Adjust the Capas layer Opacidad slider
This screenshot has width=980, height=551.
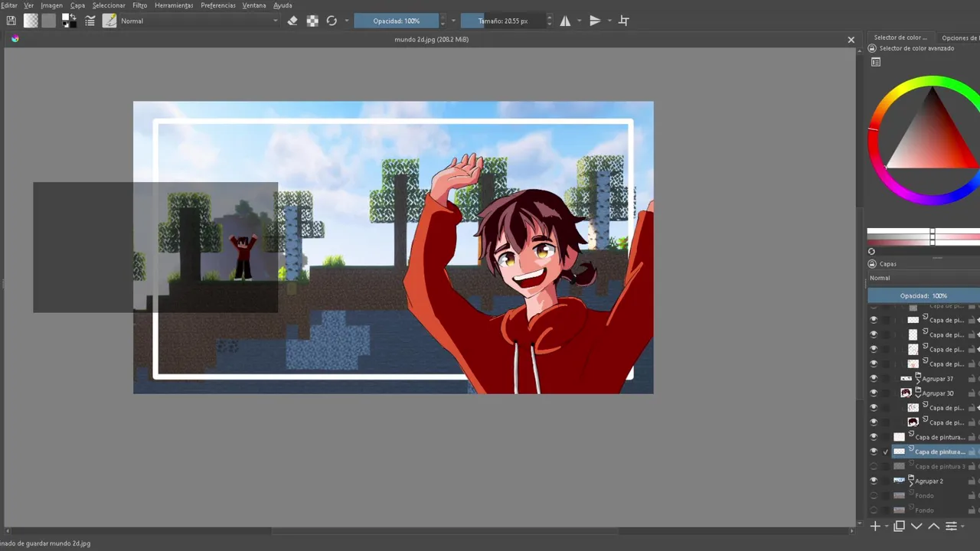(924, 295)
